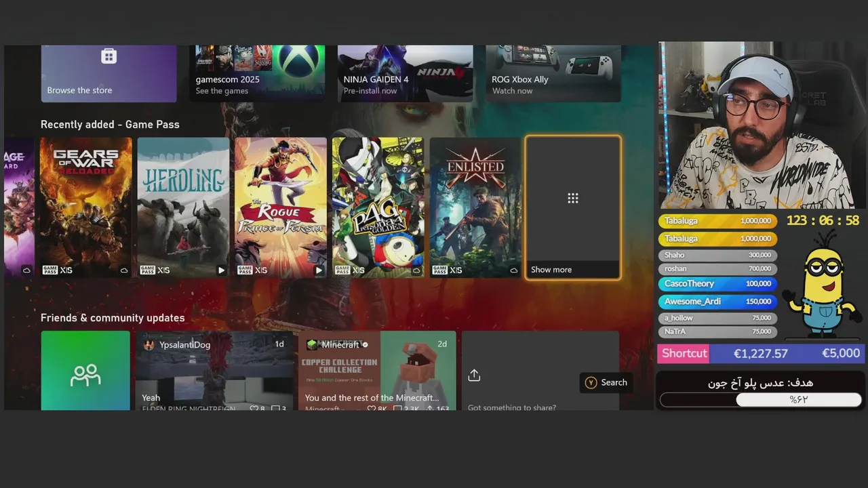Click the Awesome_Ardi 150,000 donor row

[x=717, y=302]
